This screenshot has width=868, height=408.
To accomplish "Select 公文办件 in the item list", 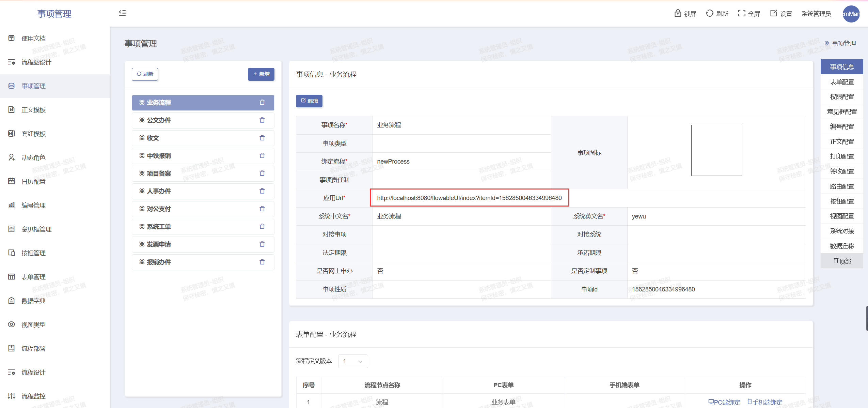I will point(203,120).
